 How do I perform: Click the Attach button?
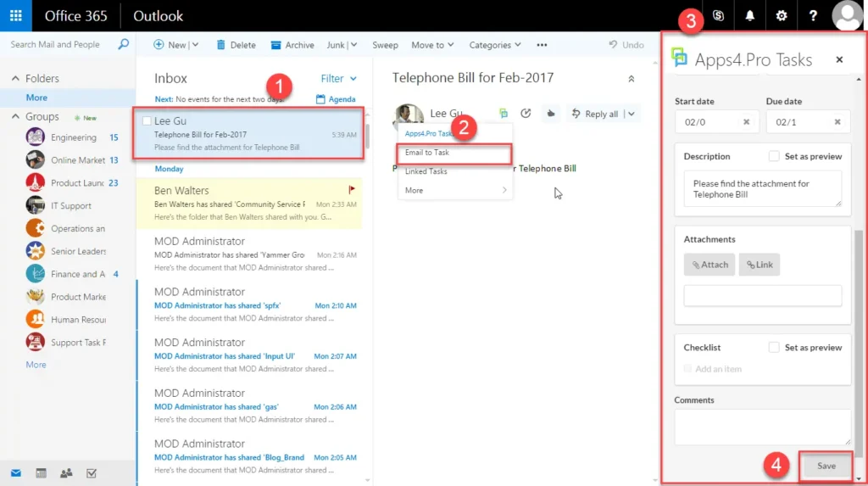[x=709, y=265]
